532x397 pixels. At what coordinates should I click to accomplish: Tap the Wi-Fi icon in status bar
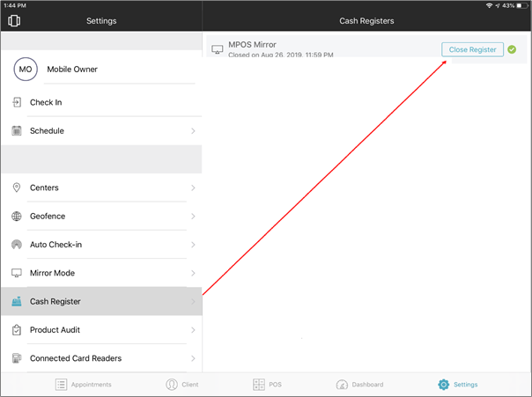point(489,5)
